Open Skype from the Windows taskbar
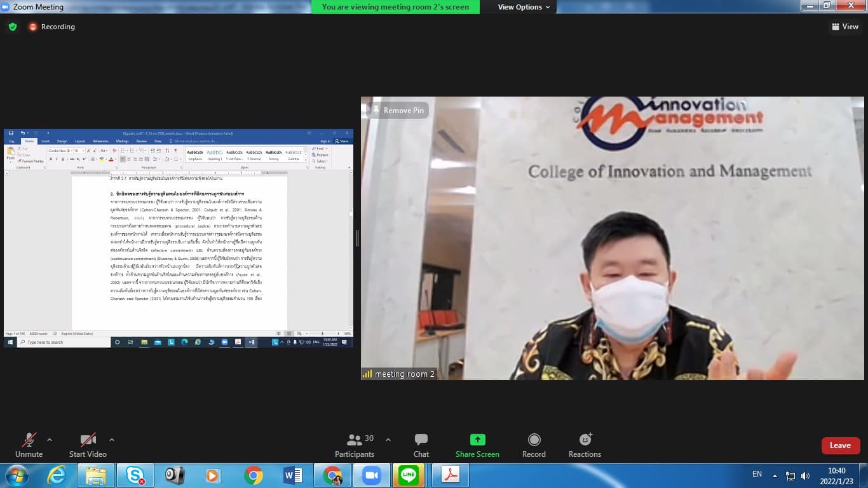The image size is (868, 488). point(135,475)
